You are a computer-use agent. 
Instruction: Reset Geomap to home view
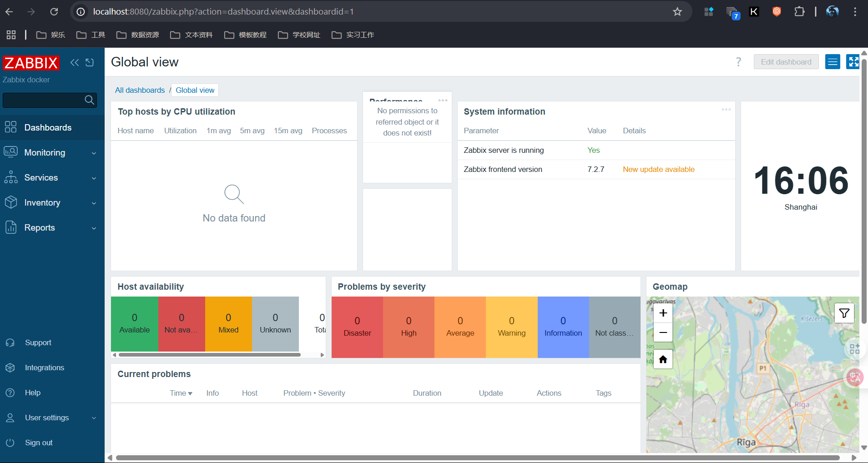pyautogui.click(x=663, y=359)
